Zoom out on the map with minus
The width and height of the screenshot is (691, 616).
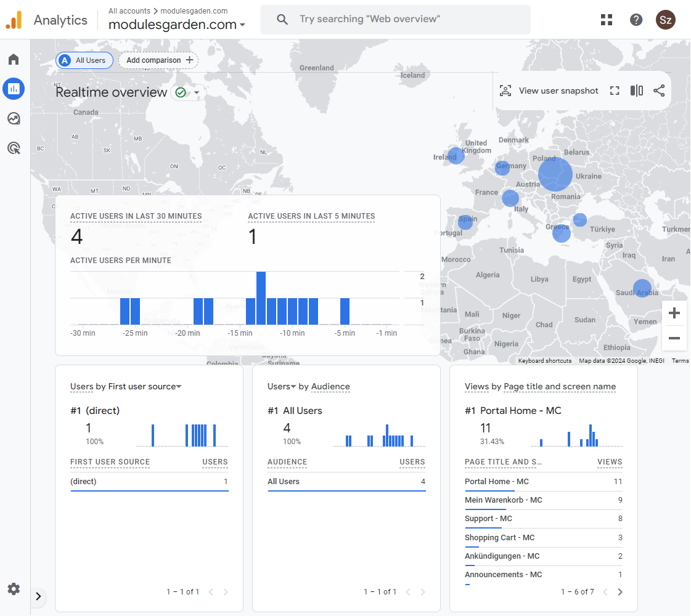point(674,338)
